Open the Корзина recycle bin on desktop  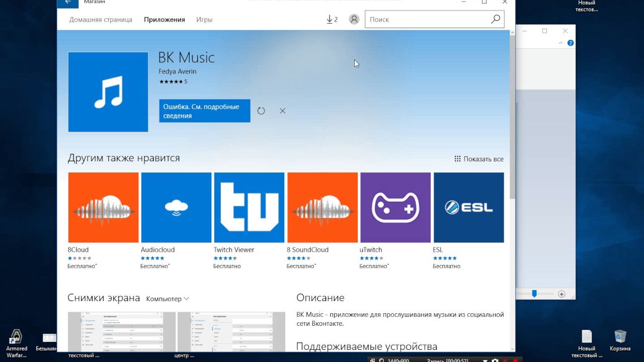[620, 341]
